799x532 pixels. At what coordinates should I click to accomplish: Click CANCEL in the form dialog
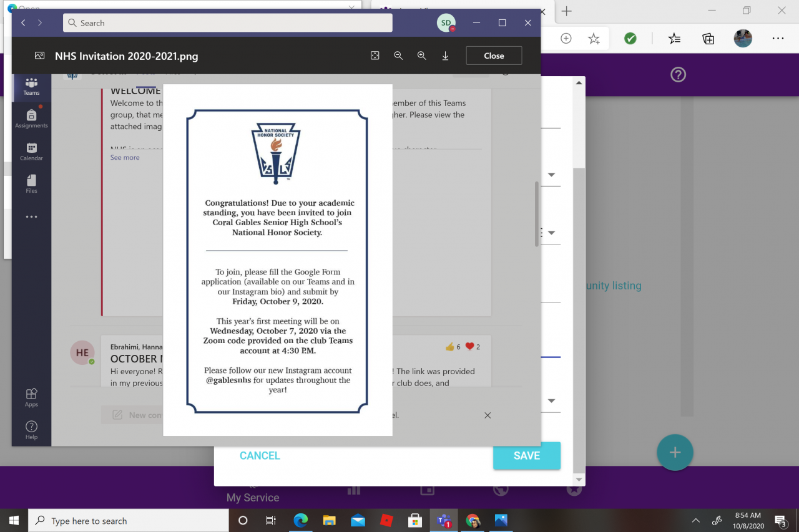click(260, 456)
